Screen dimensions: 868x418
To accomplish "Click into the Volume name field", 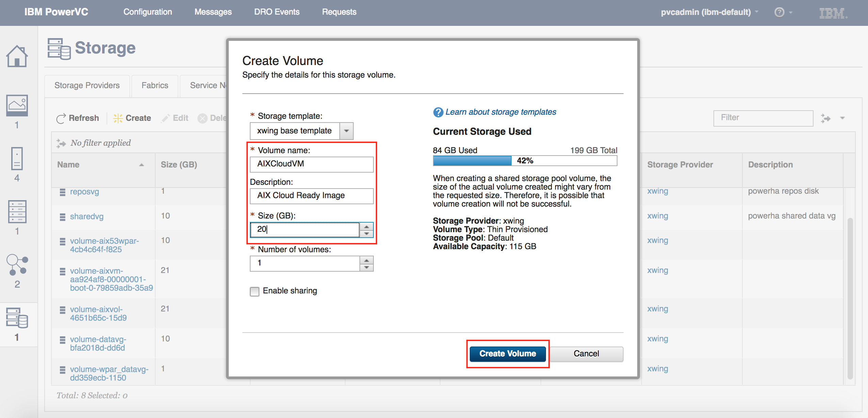I will click(311, 164).
